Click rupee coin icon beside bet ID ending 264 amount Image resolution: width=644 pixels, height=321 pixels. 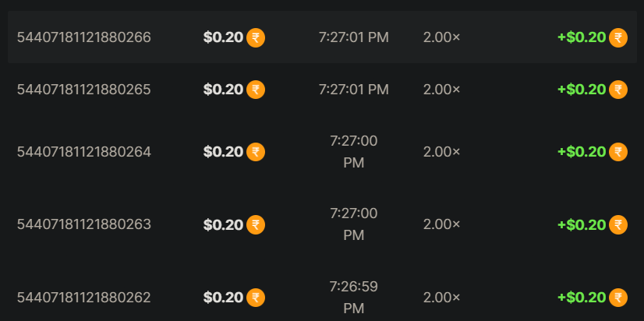tap(256, 152)
